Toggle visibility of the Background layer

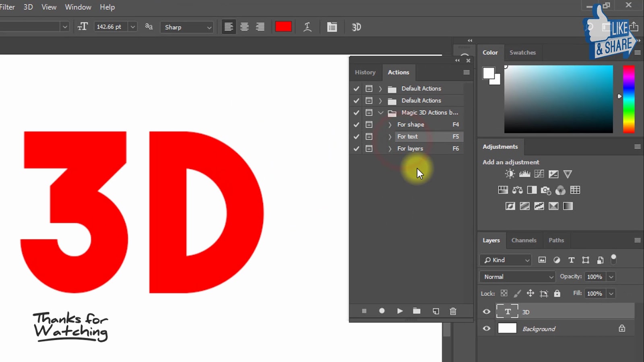click(486, 328)
